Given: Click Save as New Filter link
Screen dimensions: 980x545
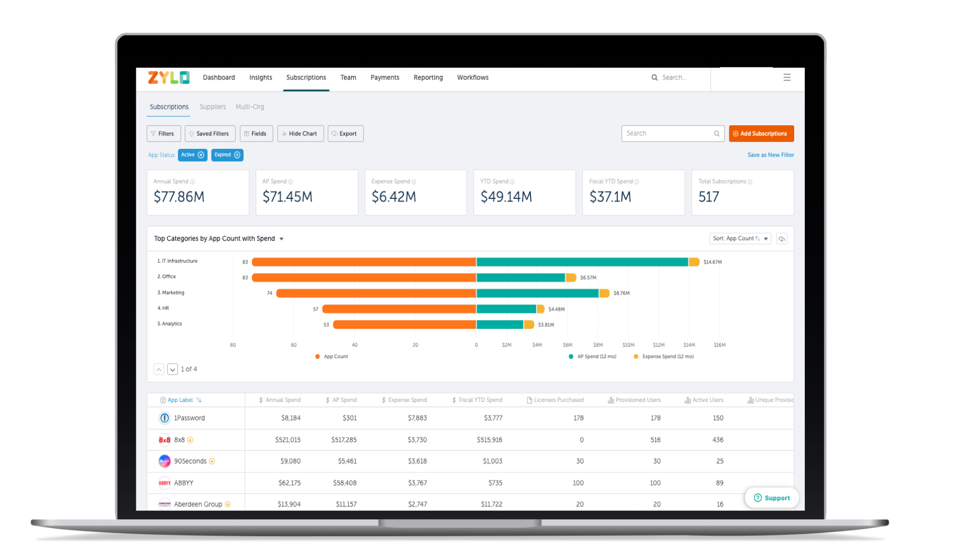Looking at the screenshot, I should coord(771,155).
